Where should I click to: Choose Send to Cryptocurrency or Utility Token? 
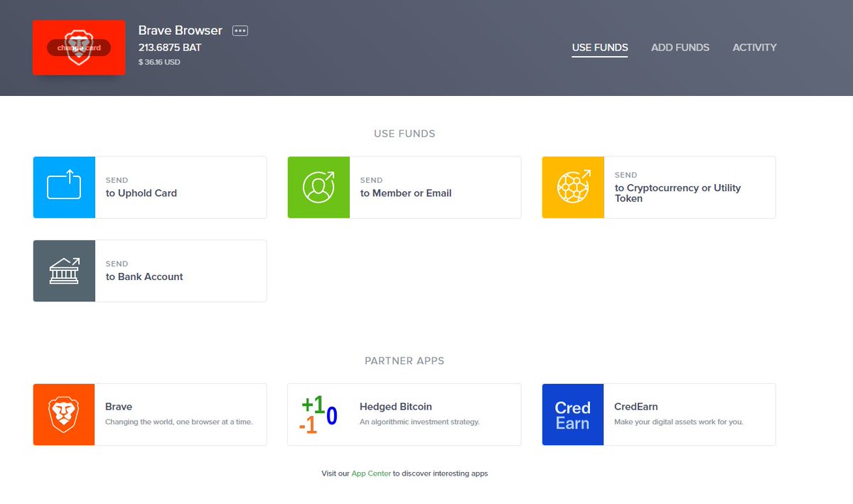tap(659, 188)
